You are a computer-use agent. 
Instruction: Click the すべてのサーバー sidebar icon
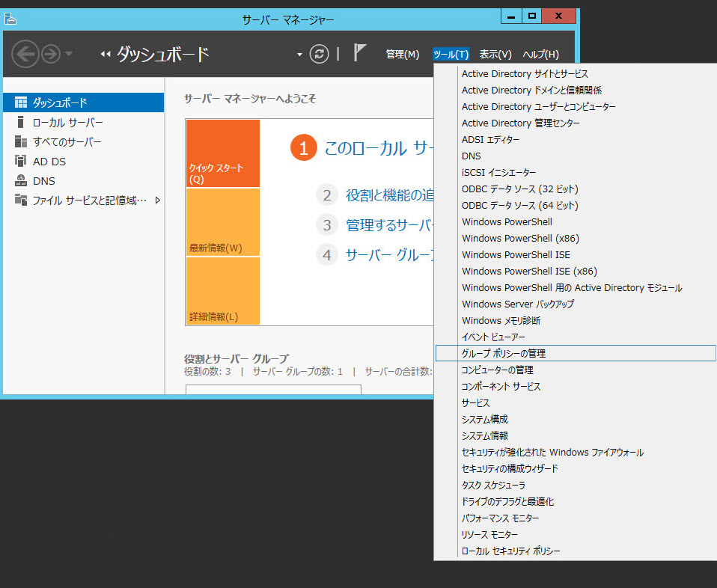[21, 141]
